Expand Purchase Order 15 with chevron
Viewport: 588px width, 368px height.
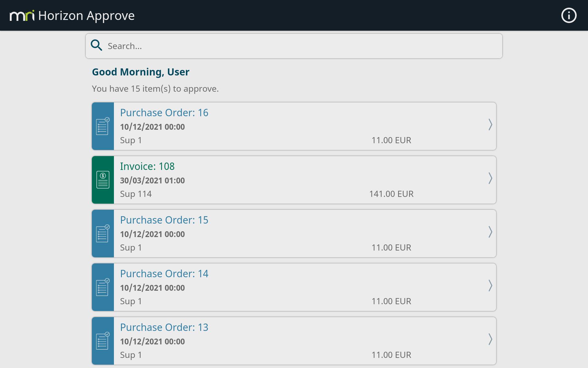coord(490,232)
